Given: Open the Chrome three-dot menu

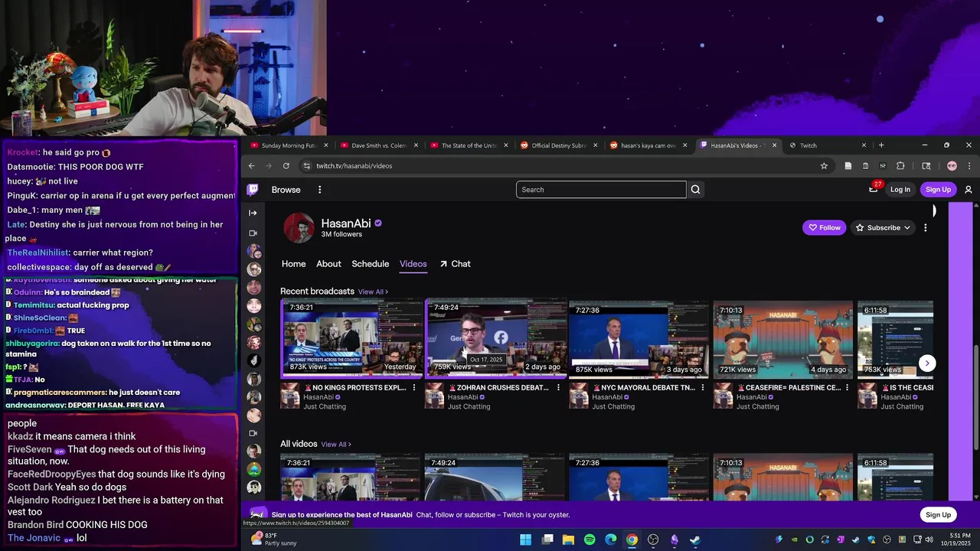Looking at the screenshot, I should pos(969,166).
